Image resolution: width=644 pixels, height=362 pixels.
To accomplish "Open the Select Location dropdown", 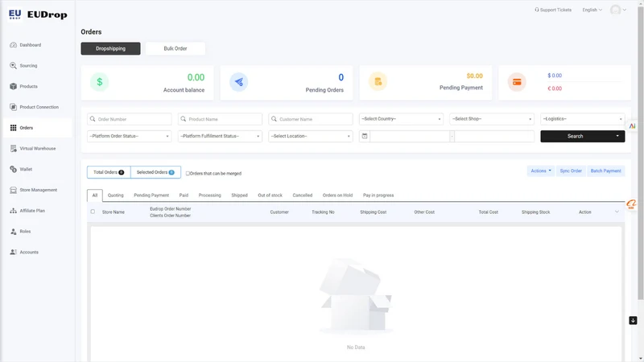I will [x=311, y=136].
